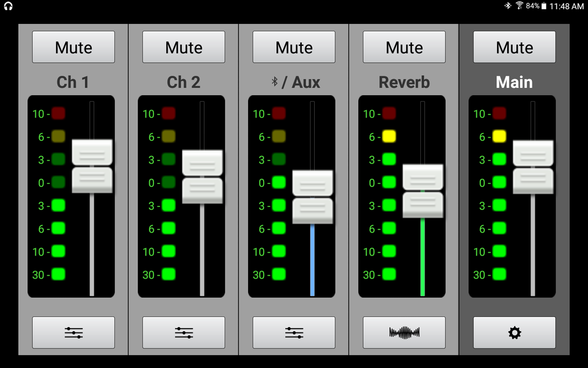Screen dimensions: 588x368
Task: Open Bluetooth/Aux EQ settings icon
Action: pos(294,333)
